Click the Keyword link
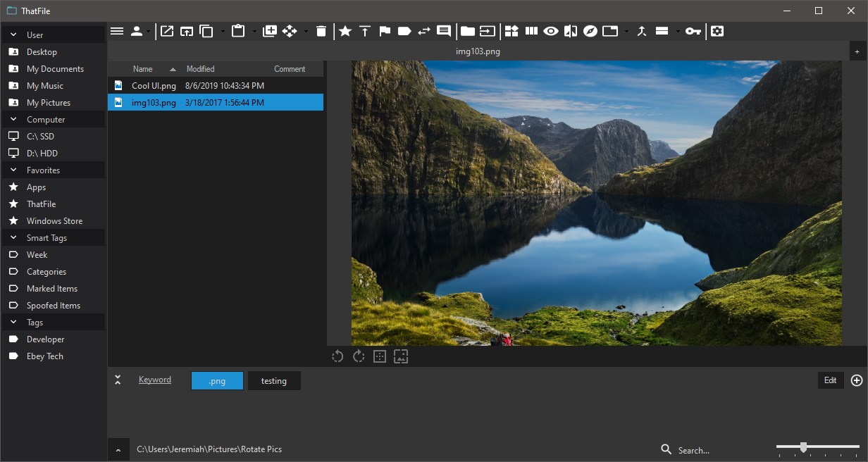 point(155,380)
